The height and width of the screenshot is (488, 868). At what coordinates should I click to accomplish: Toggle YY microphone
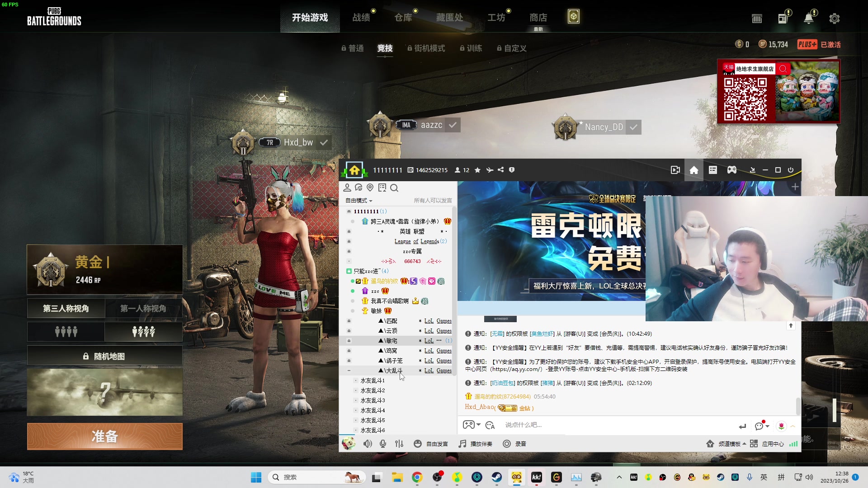pos(383,444)
